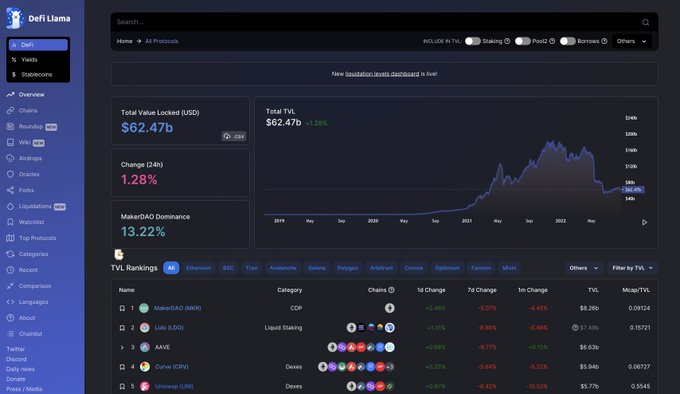Open the Watchlist bookmark icon in sidebar
680x394 pixels.
click(10, 222)
